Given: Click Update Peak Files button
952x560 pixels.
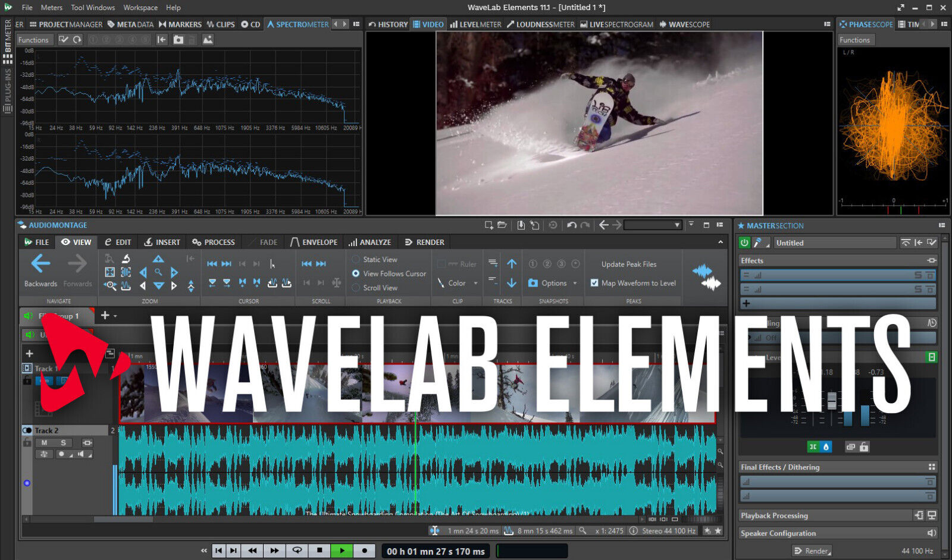Looking at the screenshot, I should [x=629, y=264].
